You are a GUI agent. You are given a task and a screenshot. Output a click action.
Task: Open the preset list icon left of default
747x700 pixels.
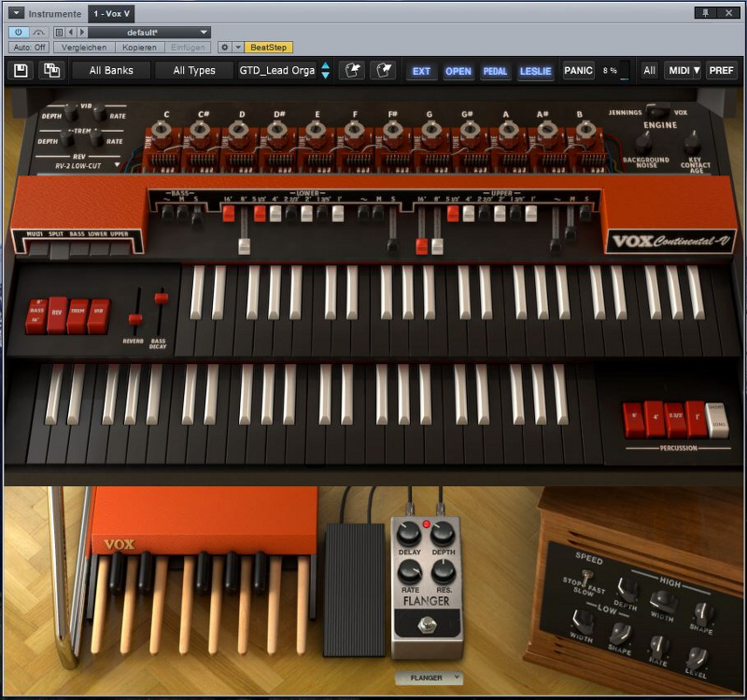[59, 33]
